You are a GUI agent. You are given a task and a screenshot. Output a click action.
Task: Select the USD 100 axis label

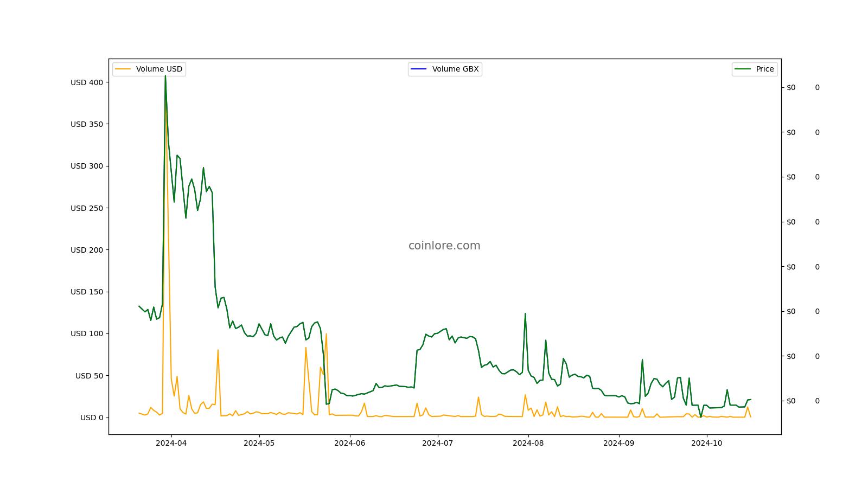click(87, 333)
